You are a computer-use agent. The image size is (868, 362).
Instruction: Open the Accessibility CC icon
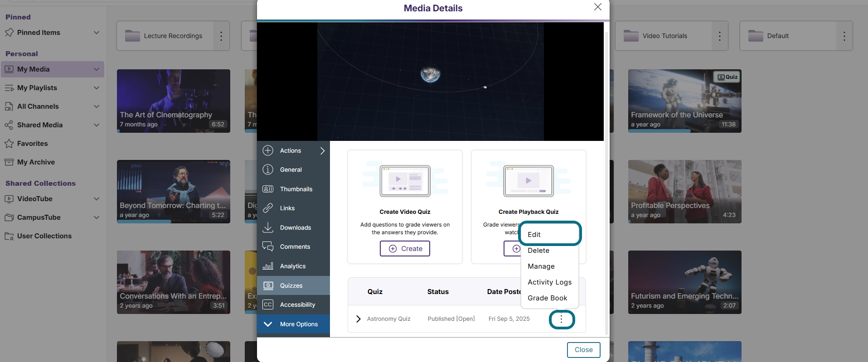268,304
